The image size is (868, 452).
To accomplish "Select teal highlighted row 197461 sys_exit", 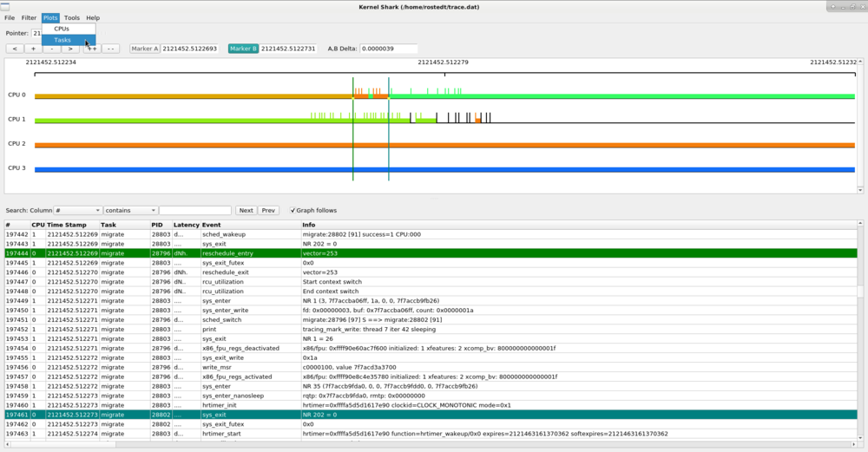I will pos(431,415).
